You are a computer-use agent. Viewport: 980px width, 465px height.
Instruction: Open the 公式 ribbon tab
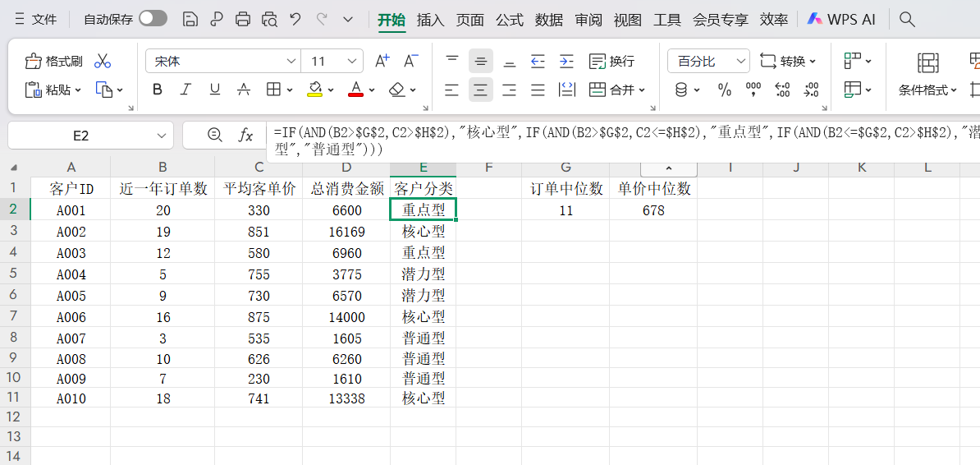509,20
